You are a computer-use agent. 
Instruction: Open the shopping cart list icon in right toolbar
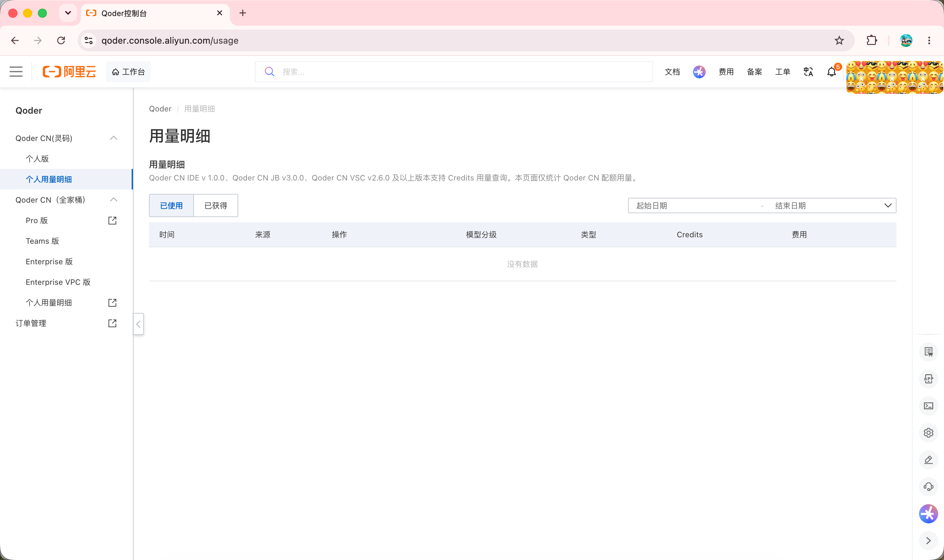click(928, 352)
